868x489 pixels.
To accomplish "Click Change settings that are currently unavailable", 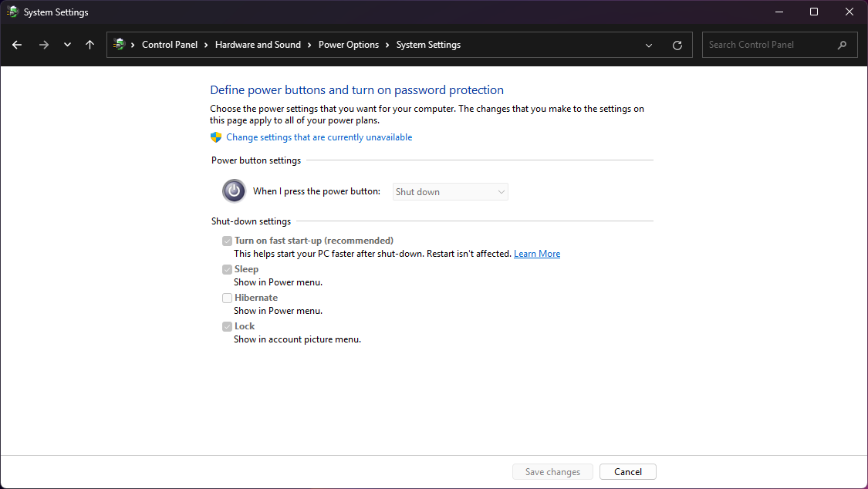I will pyautogui.click(x=319, y=137).
